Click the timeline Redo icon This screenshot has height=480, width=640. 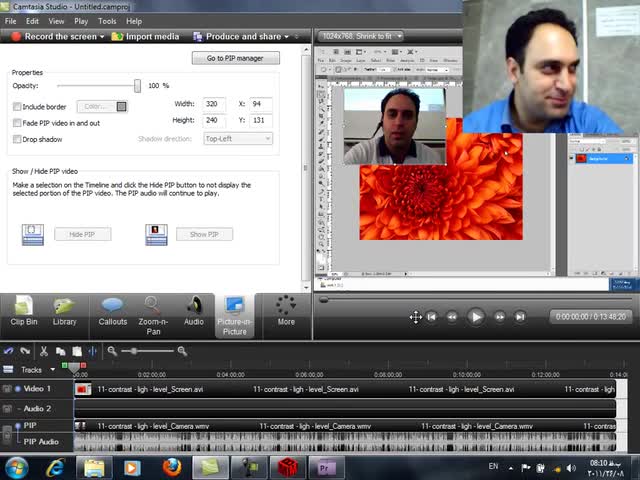coord(25,351)
